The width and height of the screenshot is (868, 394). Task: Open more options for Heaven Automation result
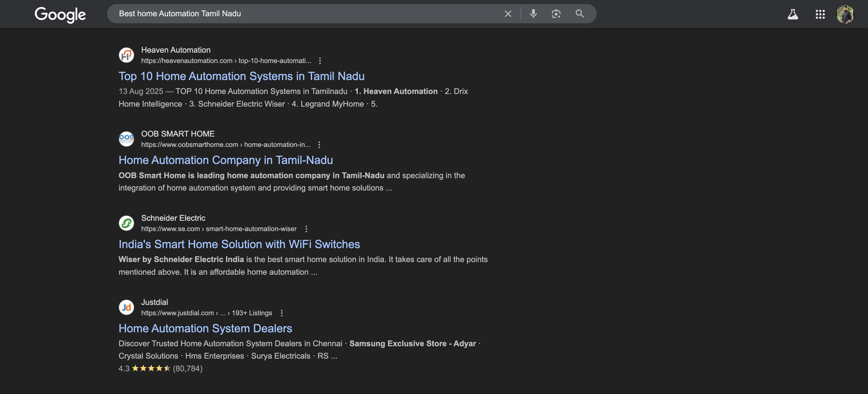[320, 61]
